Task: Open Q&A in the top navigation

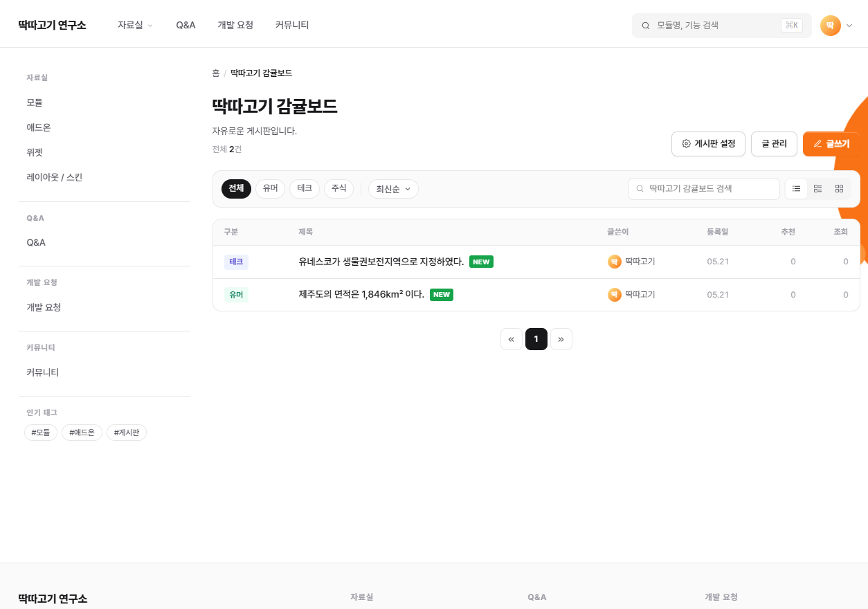Action: [186, 25]
